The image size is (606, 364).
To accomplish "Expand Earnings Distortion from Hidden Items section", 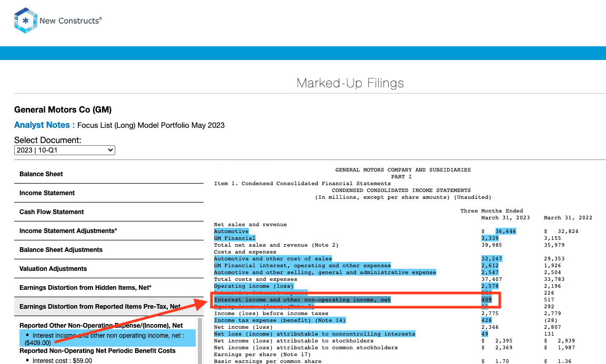I will (x=108, y=288).
